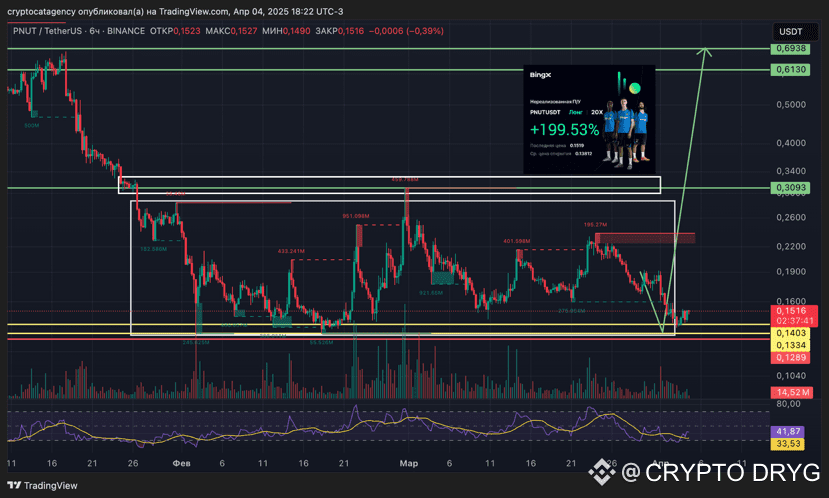Click the PNUT / TetherUS symbol title
This screenshot has width=829, height=498.
pyautogui.click(x=48, y=31)
